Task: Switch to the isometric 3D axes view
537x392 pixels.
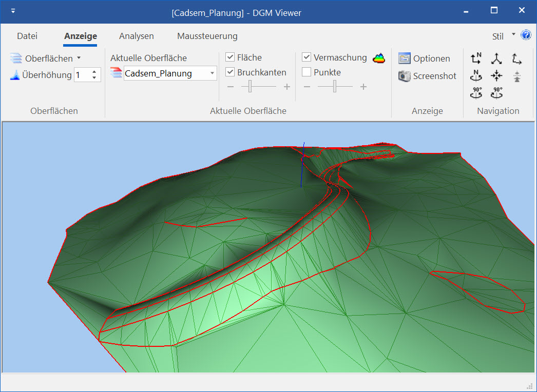Action: click(496, 58)
